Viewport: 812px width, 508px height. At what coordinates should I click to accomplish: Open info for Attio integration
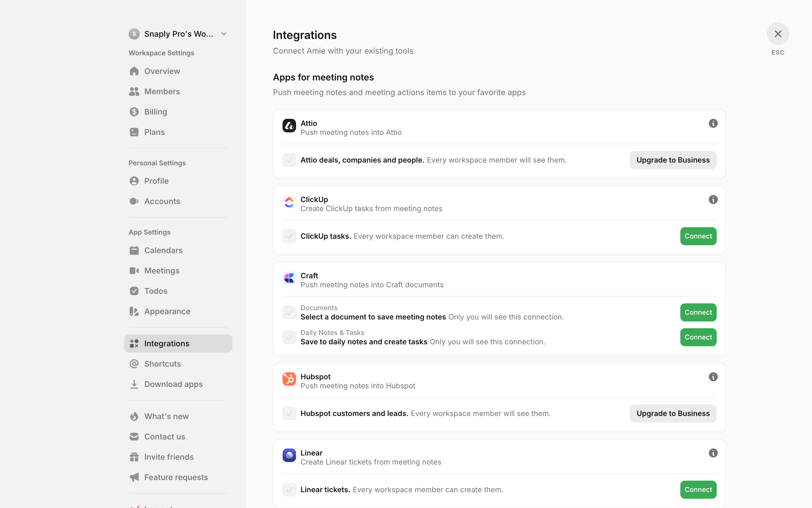[x=713, y=123]
